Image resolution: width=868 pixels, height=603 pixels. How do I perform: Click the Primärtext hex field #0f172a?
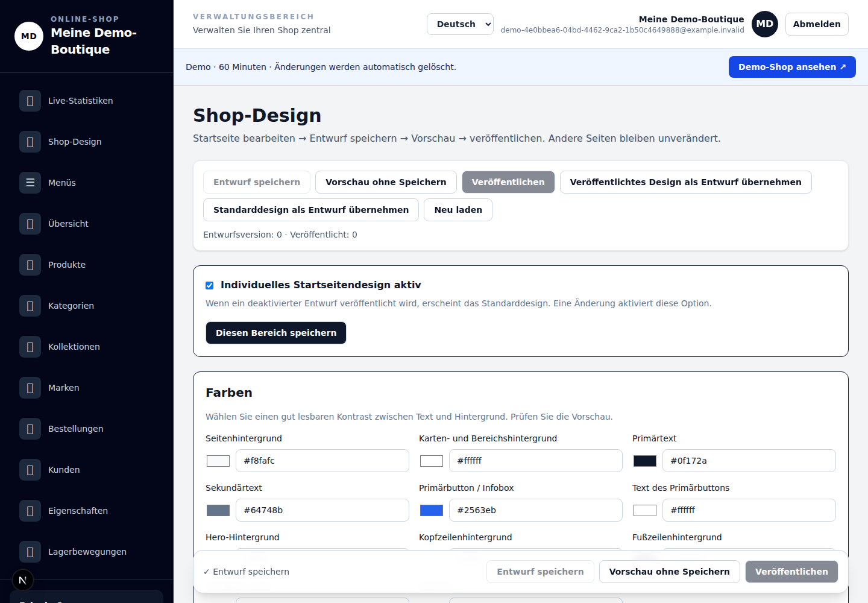(x=749, y=461)
